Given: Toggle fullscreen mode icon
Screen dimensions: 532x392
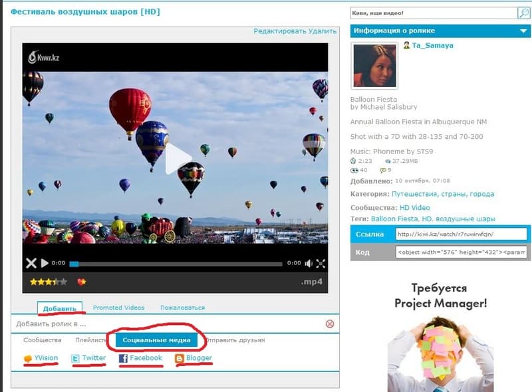Looking at the screenshot, I should coord(321,263).
